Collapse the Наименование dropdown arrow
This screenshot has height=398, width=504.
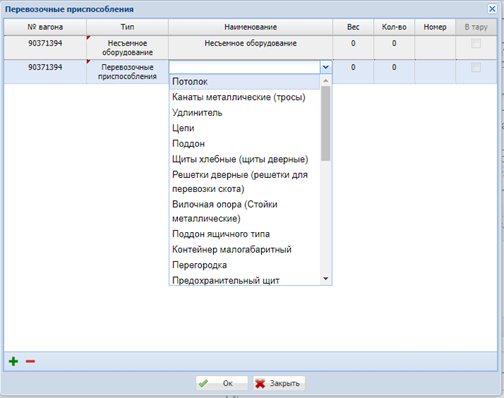[x=326, y=67]
